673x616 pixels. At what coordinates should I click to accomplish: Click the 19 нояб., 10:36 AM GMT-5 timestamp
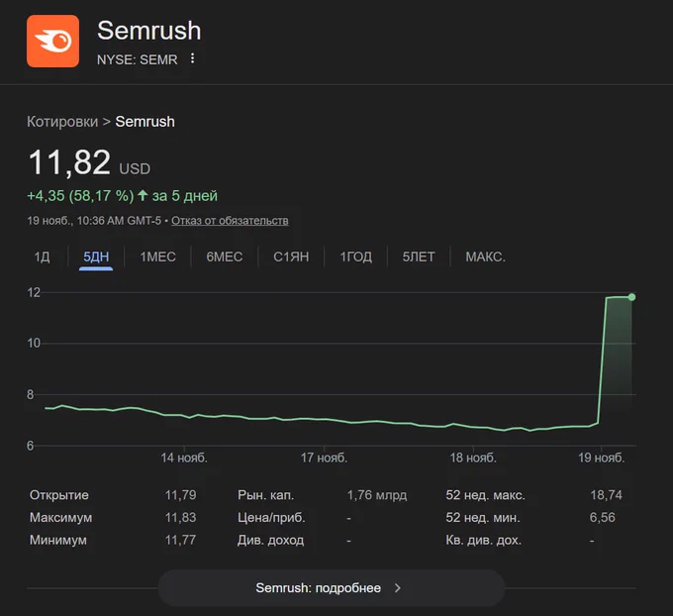pos(94,221)
